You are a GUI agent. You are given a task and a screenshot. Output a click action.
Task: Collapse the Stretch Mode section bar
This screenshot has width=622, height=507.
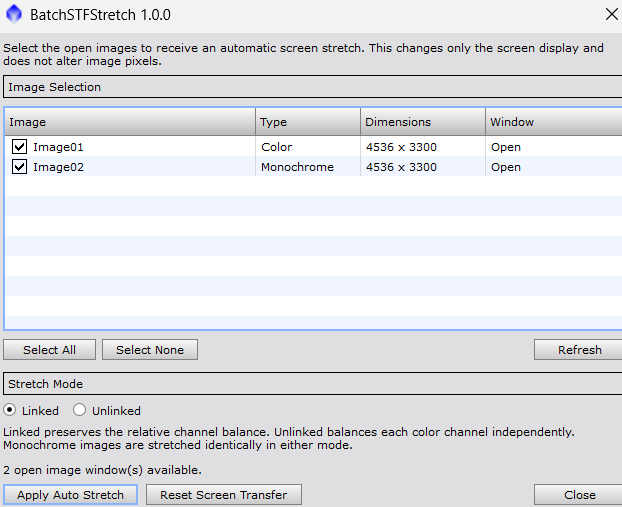[x=313, y=384]
